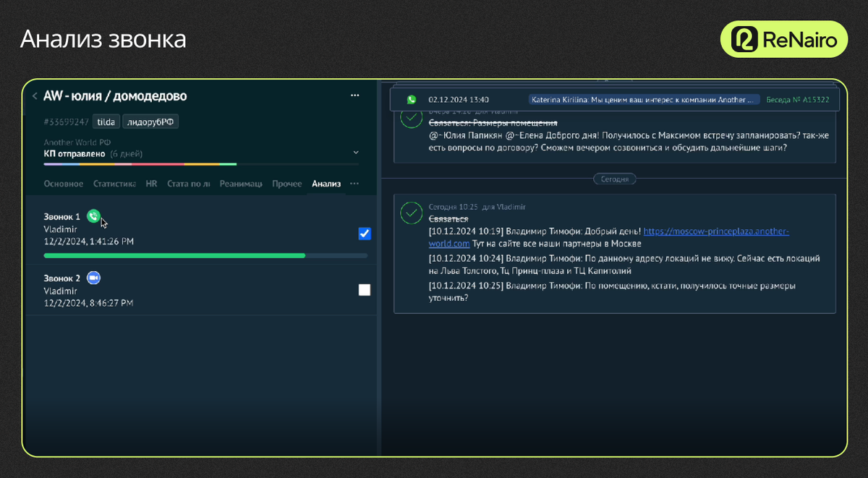Image resolution: width=868 pixels, height=478 pixels.
Task: Open the Прочее tab
Action: coord(287,184)
